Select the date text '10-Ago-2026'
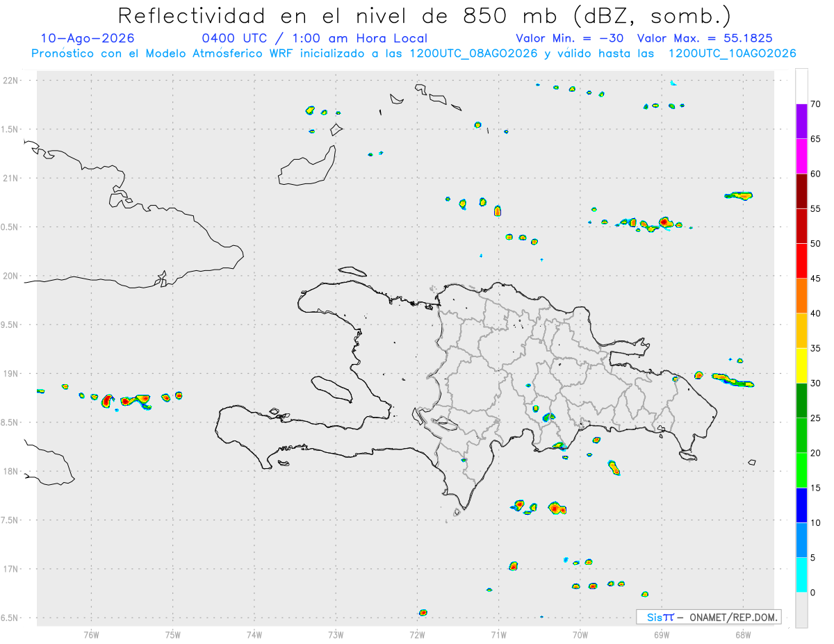This screenshot has height=644, width=834. 88,38
